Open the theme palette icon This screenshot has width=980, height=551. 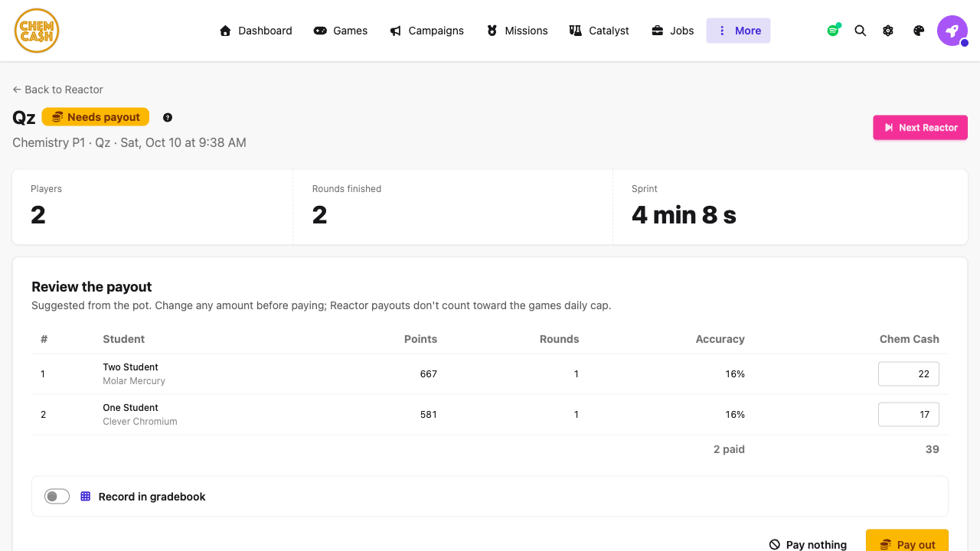coord(919,31)
